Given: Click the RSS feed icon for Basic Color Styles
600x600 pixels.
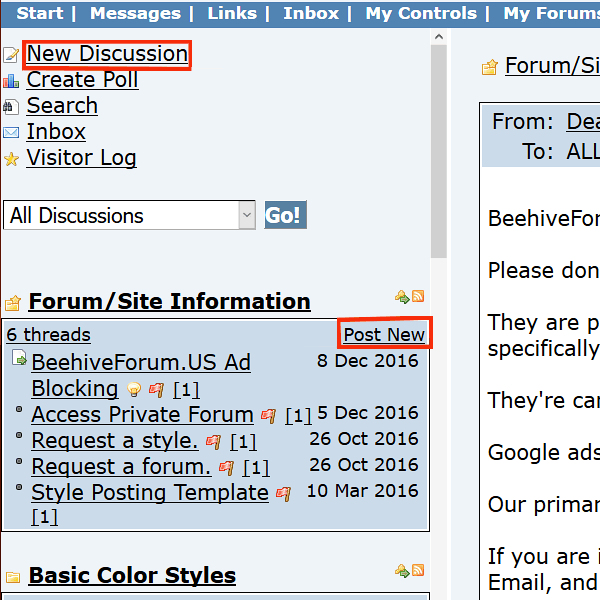Looking at the screenshot, I should (418, 570).
